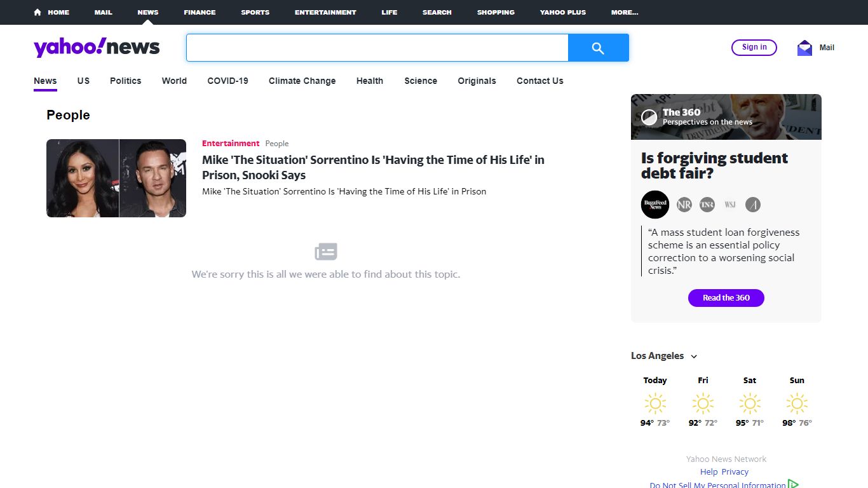Select the NR source icon

(684, 205)
